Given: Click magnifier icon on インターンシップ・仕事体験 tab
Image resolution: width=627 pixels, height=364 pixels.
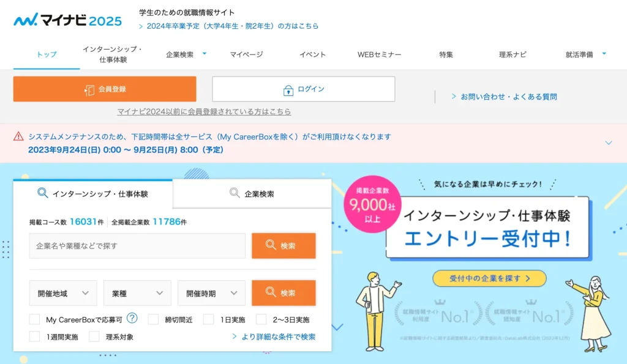Looking at the screenshot, I should [42, 193].
